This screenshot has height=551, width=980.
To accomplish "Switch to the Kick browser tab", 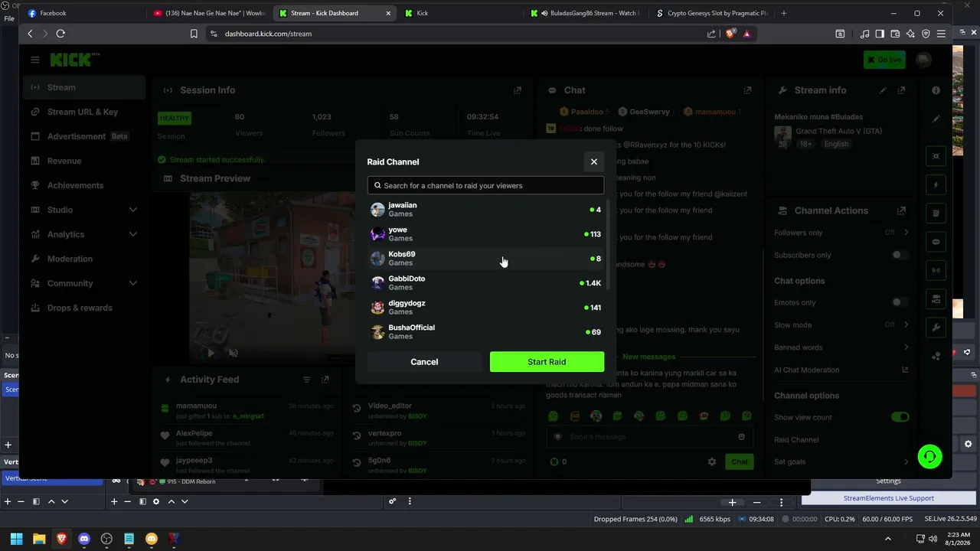I will [x=462, y=13].
